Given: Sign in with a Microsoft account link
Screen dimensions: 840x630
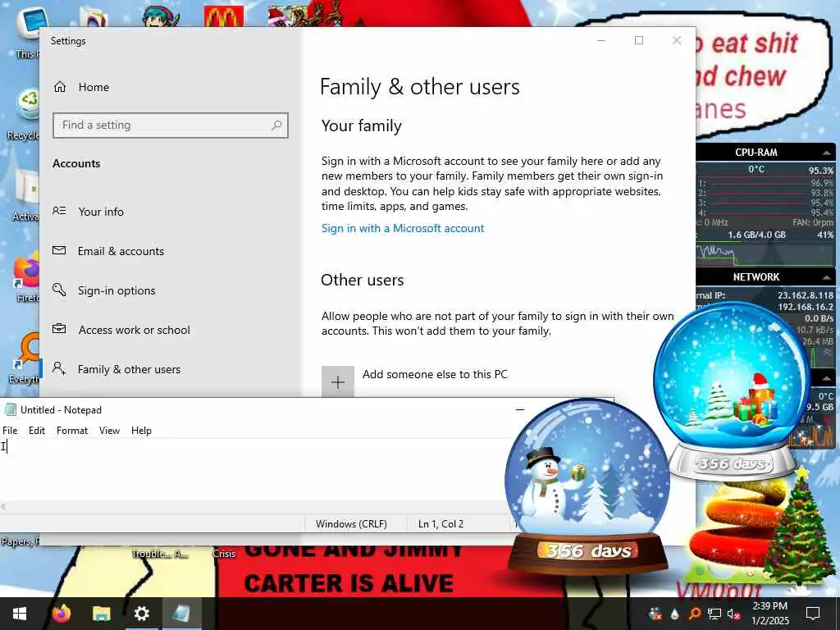Looking at the screenshot, I should click(402, 228).
